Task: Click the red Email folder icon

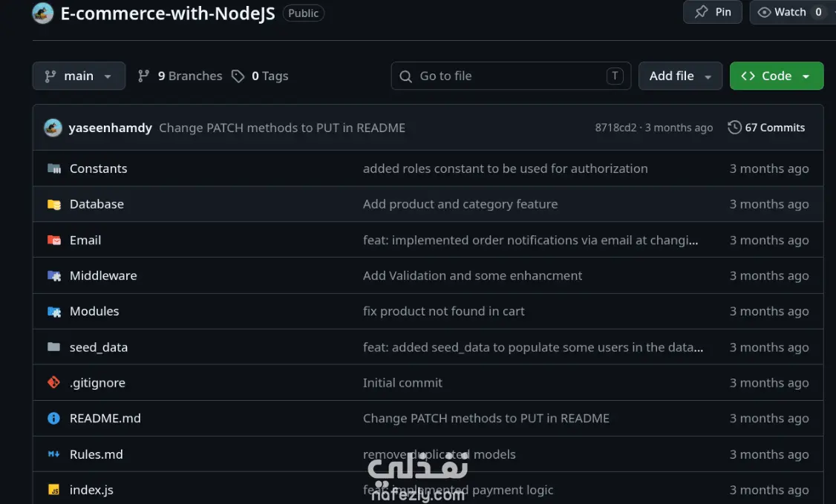Action: click(x=54, y=240)
